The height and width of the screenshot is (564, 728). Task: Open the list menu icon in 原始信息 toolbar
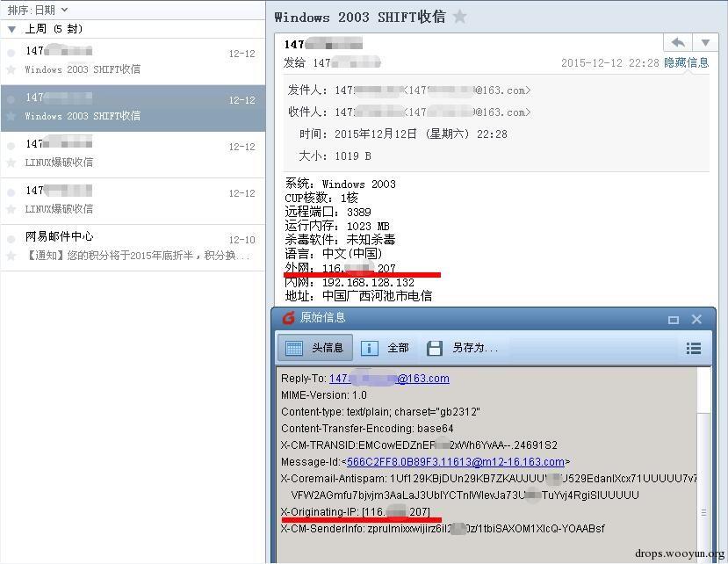click(x=693, y=349)
